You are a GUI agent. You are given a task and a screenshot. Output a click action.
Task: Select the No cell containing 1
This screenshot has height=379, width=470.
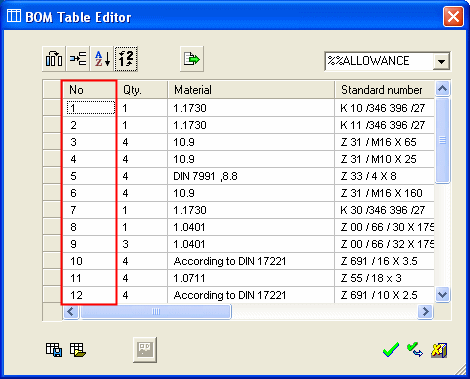(x=90, y=108)
